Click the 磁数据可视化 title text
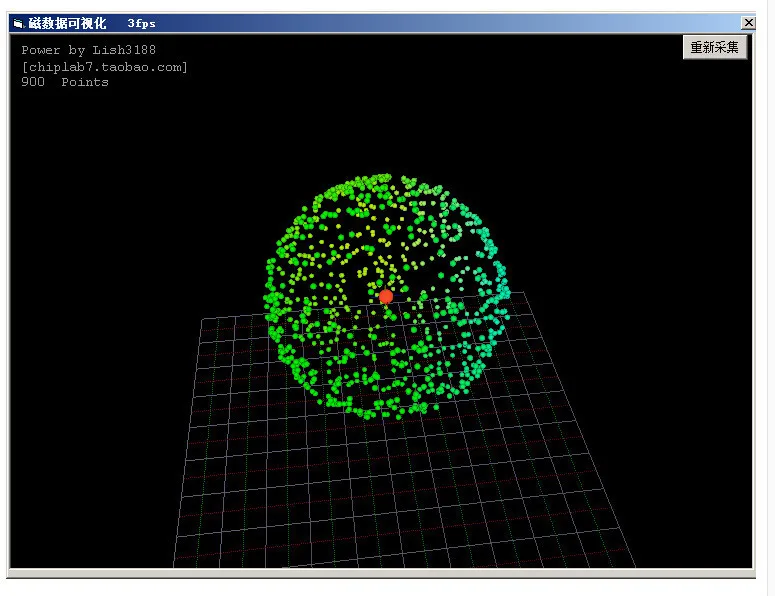775x596 pixels. (x=67, y=23)
